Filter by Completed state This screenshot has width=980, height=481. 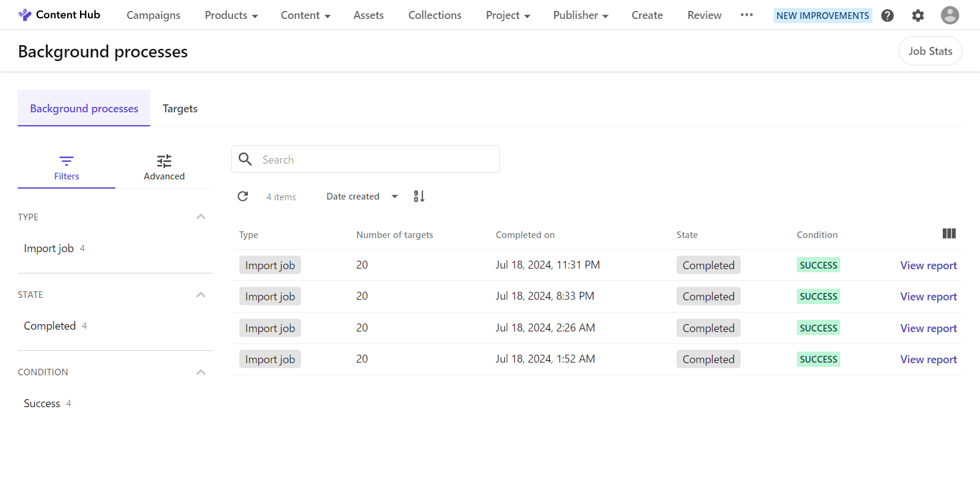point(50,326)
